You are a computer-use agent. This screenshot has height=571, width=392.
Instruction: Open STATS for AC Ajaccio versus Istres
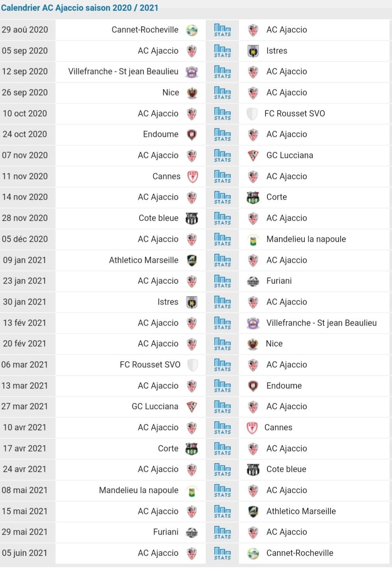(222, 51)
